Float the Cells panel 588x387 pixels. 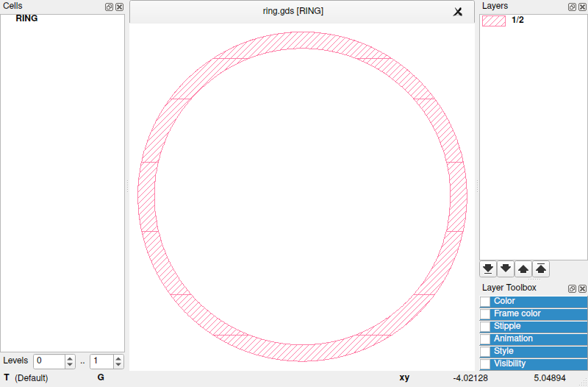(x=109, y=7)
